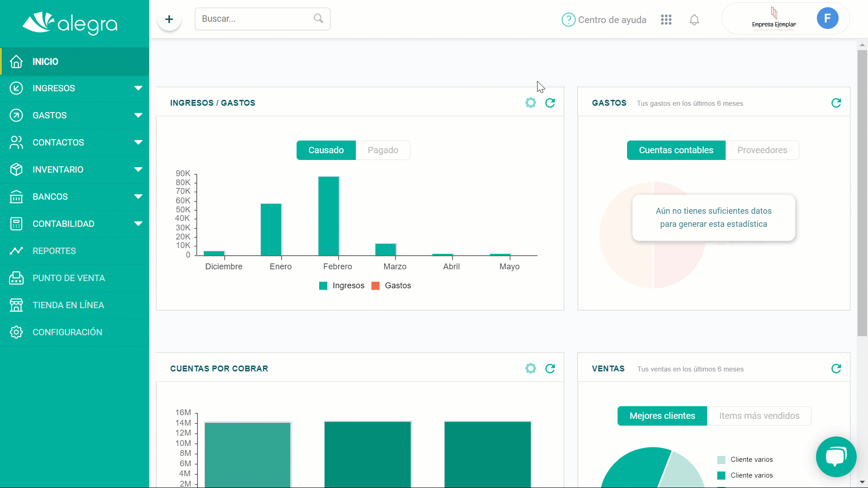Click the Febrero income bar
Image resolution: width=868 pixels, height=488 pixels.
(329, 216)
